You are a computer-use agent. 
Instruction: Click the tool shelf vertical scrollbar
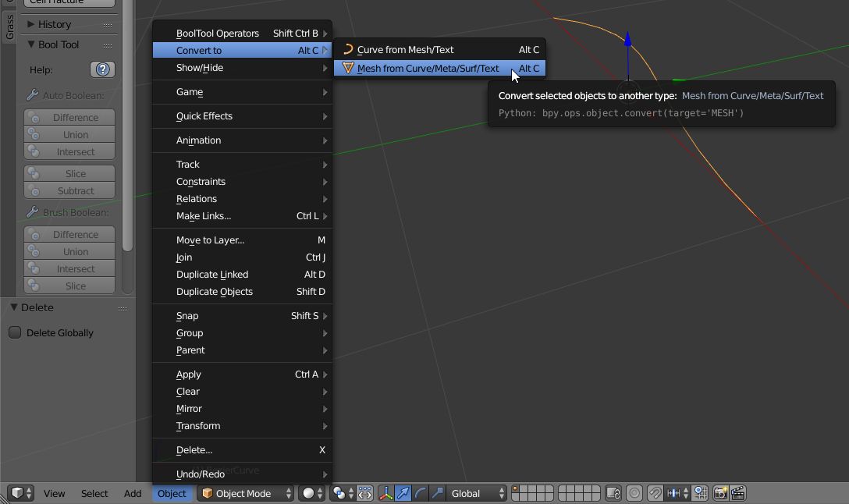[x=128, y=126]
